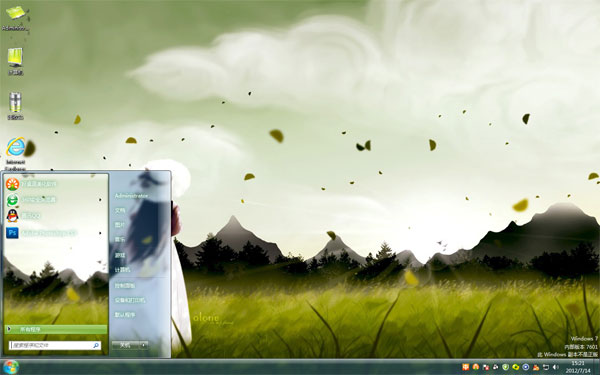This screenshot has width=600, height=375.
Task: Open the volume speaker tray icon
Action: 556,367
